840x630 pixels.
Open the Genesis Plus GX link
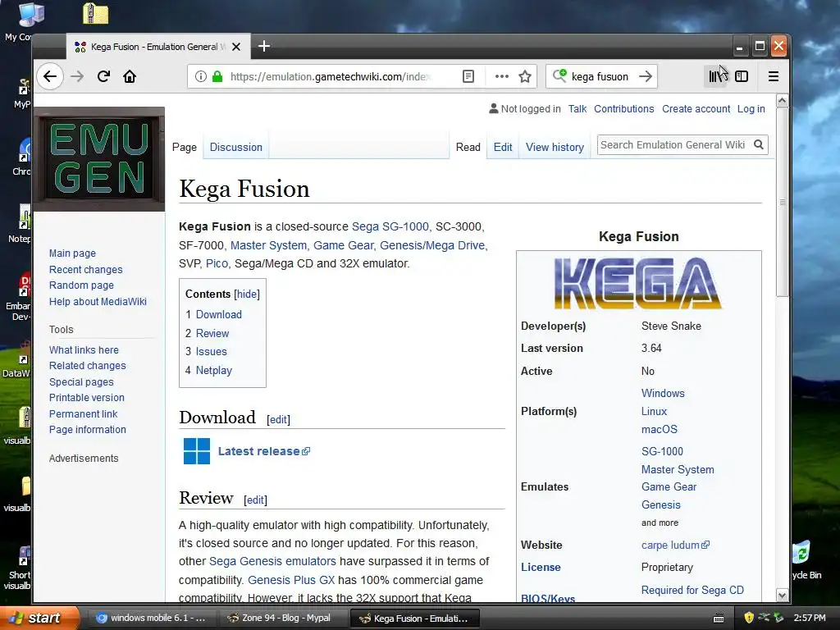tap(291, 580)
